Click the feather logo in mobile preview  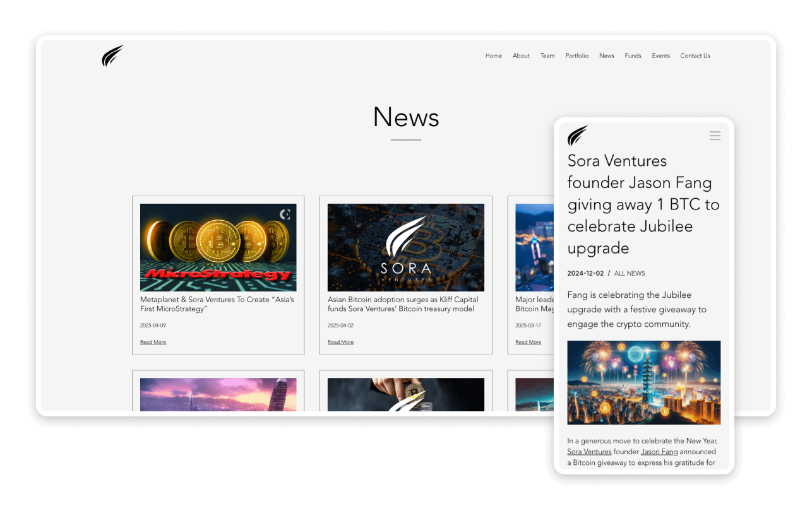click(x=577, y=136)
